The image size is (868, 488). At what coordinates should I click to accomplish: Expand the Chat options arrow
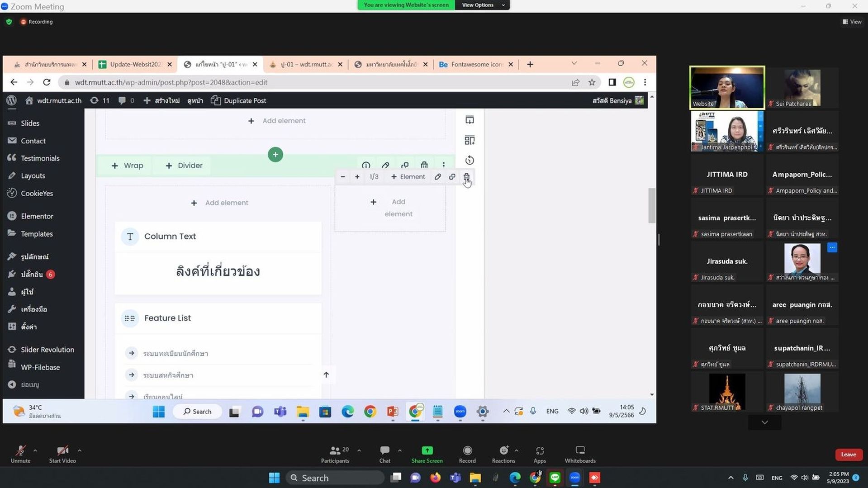pos(399,450)
